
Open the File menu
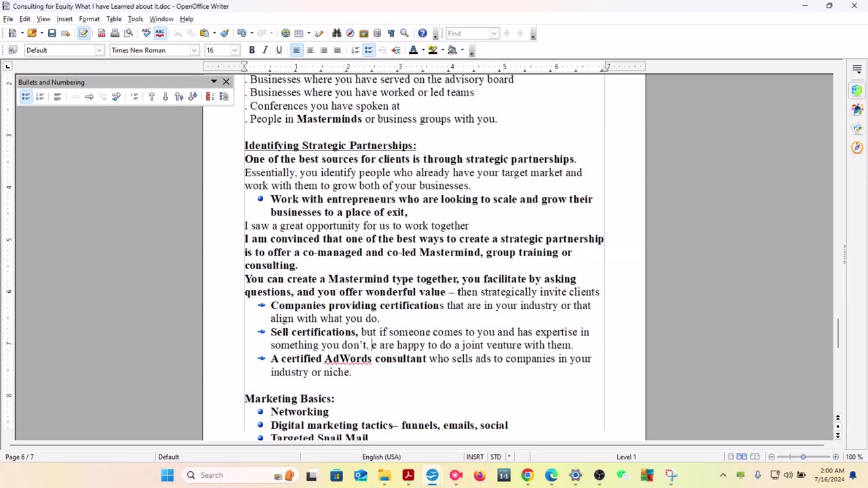tap(8, 19)
